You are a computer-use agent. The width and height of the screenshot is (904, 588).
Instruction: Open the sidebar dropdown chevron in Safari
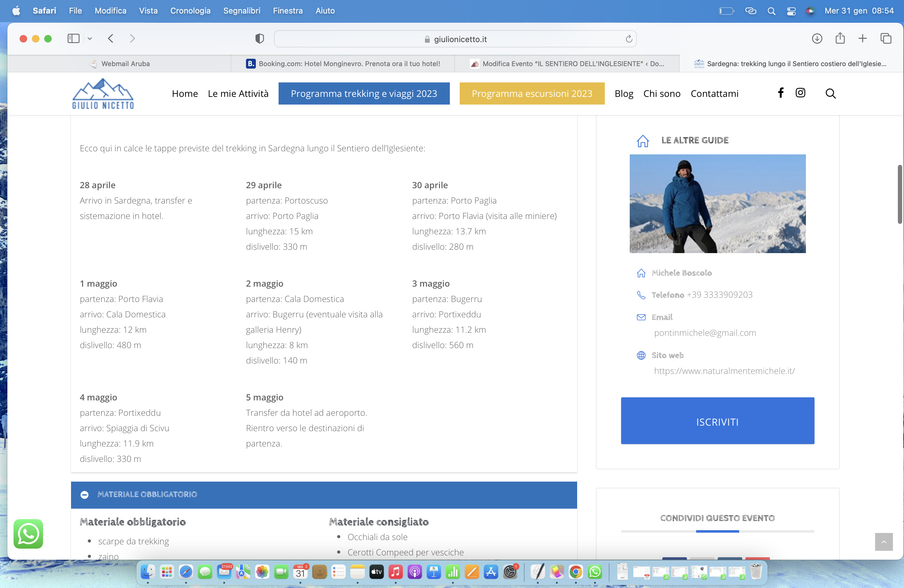pyautogui.click(x=90, y=38)
